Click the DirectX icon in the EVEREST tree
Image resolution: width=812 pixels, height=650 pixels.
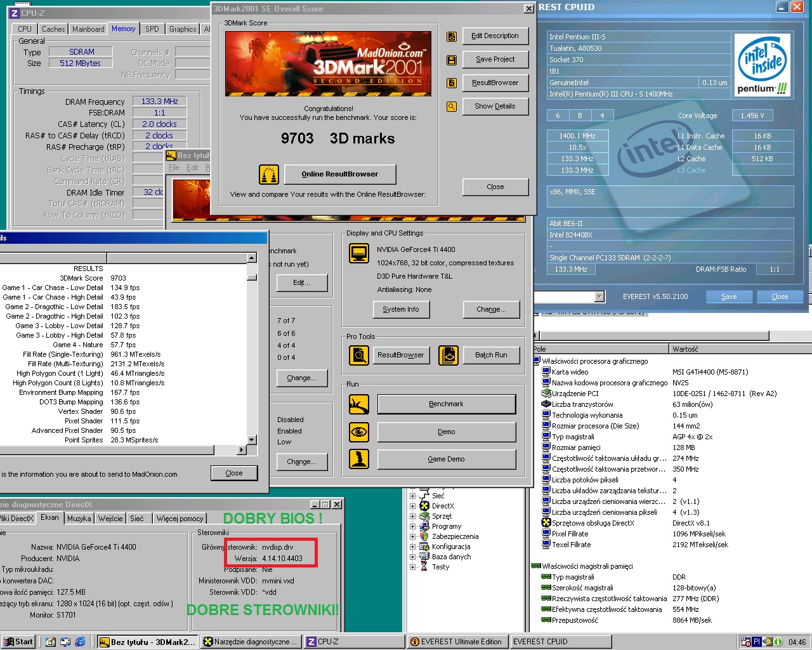pos(424,506)
